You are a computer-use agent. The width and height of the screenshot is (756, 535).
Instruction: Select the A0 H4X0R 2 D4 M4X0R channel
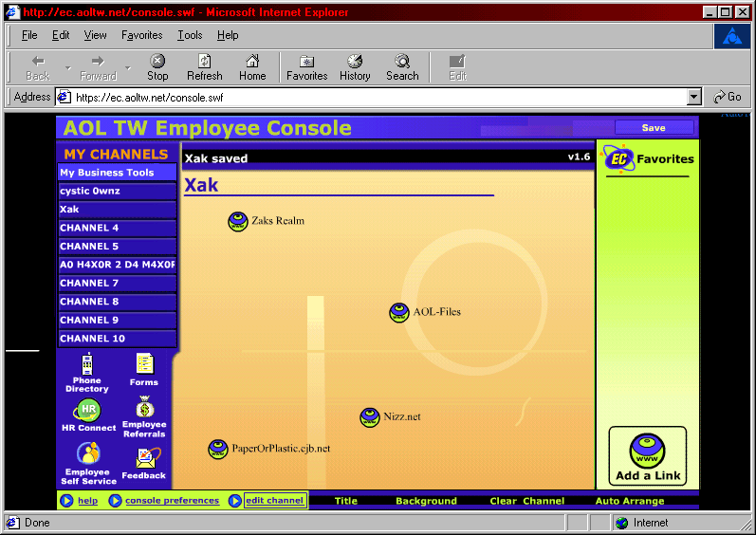(x=118, y=265)
